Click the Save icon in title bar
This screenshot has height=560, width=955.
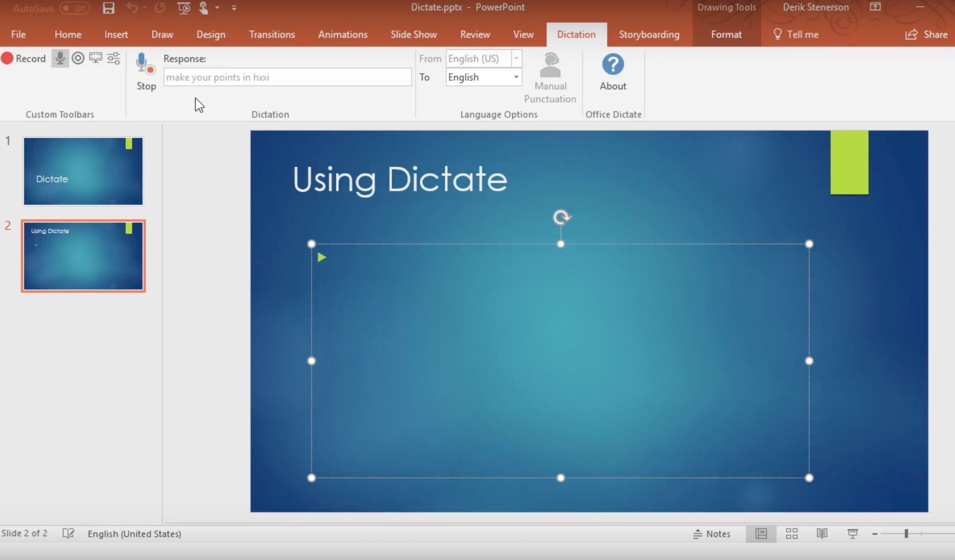[108, 8]
